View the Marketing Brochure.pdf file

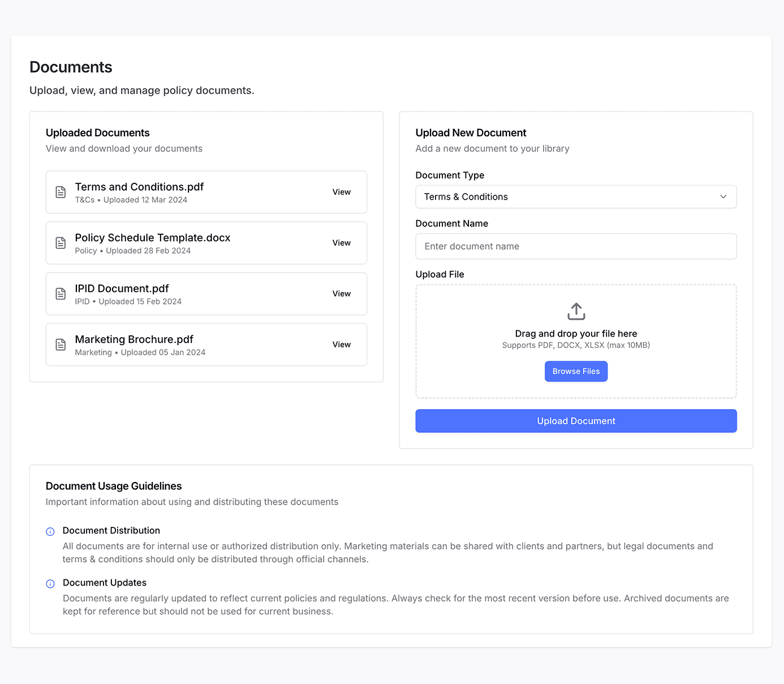(x=341, y=345)
